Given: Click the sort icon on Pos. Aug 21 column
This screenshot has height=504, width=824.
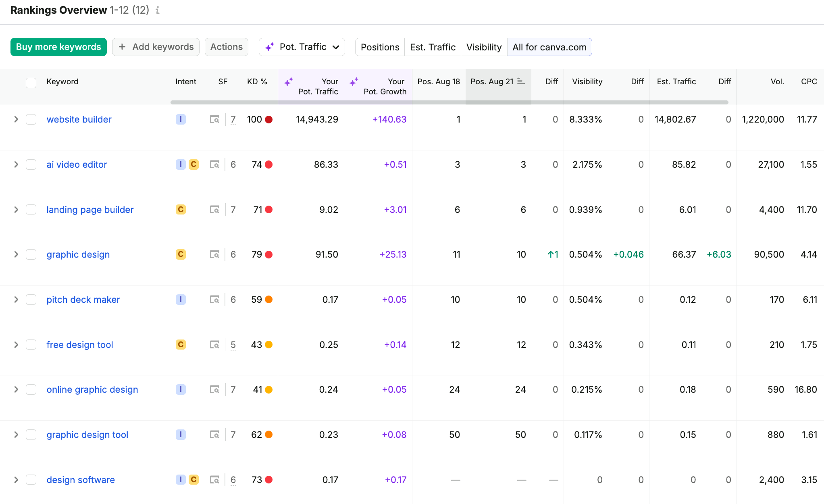Looking at the screenshot, I should pyautogui.click(x=521, y=81).
